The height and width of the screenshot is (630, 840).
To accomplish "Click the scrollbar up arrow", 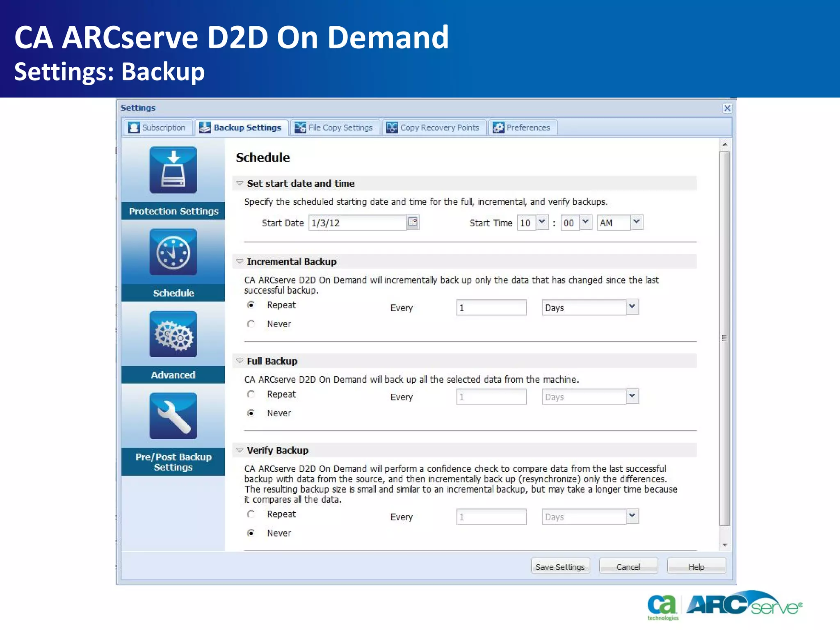I will coord(725,144).
